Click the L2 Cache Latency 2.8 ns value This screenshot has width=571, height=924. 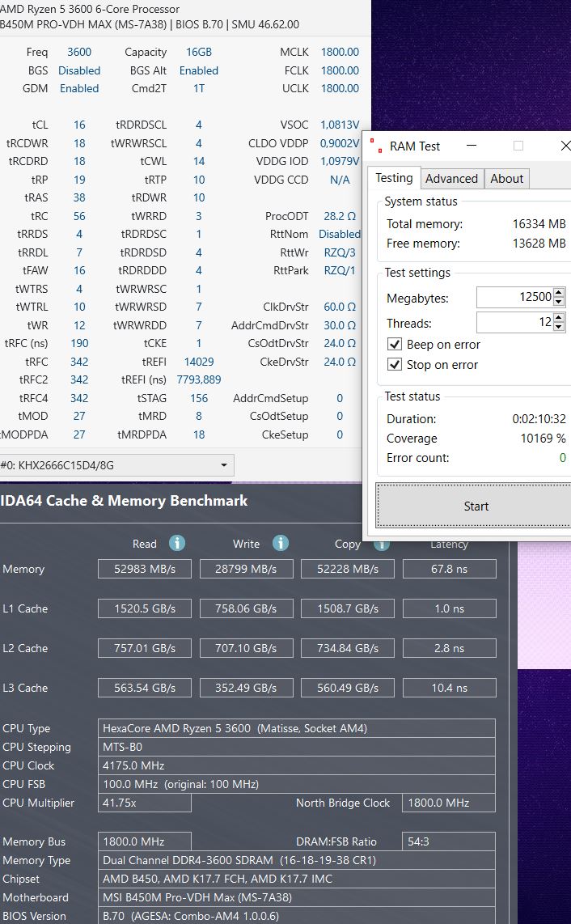coord(450,648)
